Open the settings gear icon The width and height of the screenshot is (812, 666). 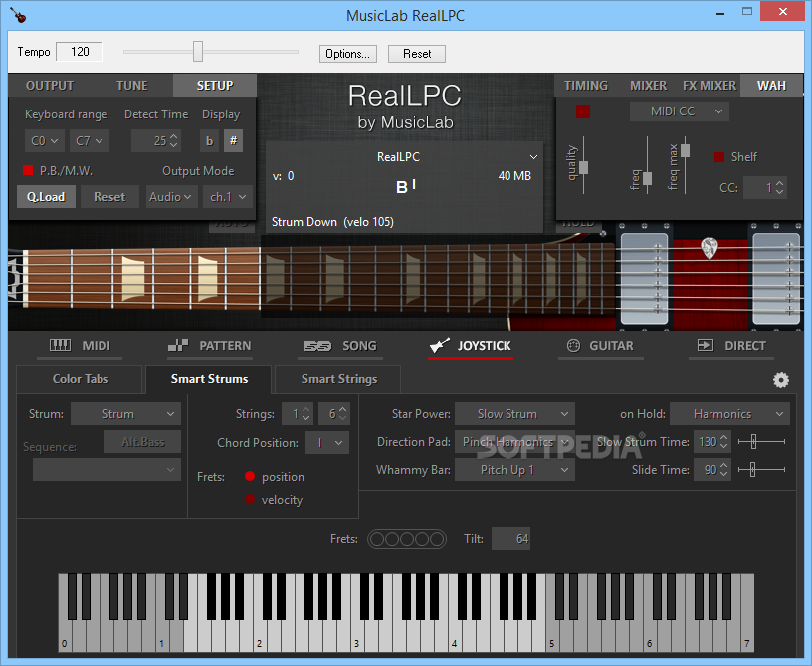point(780,380)
